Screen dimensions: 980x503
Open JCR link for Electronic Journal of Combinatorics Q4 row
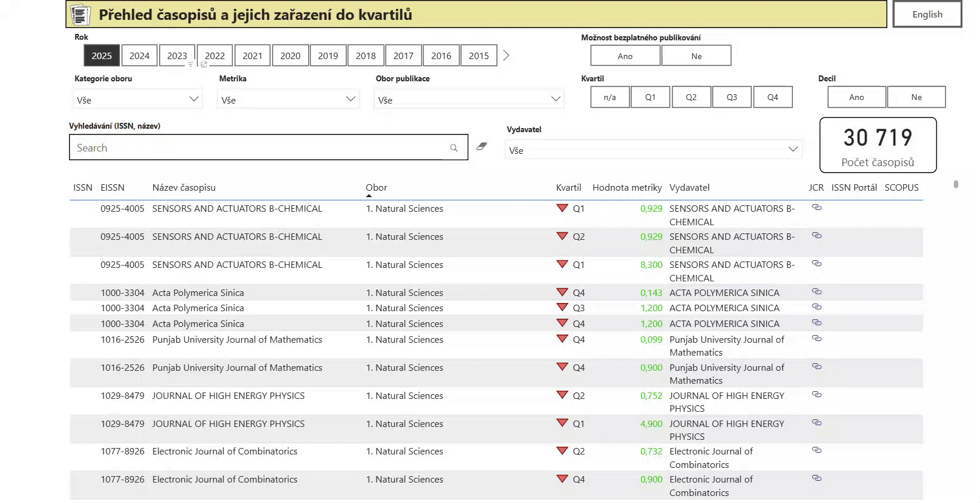click(817, 478)
